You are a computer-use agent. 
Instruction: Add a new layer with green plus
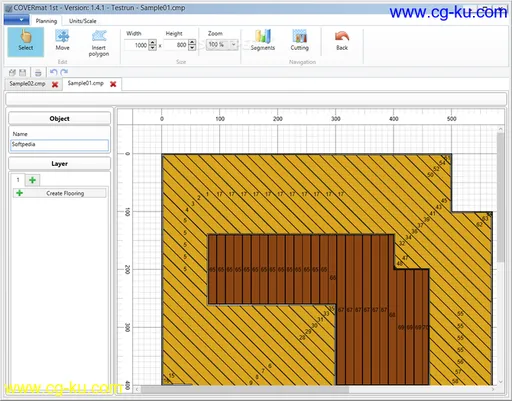(32, 180)
